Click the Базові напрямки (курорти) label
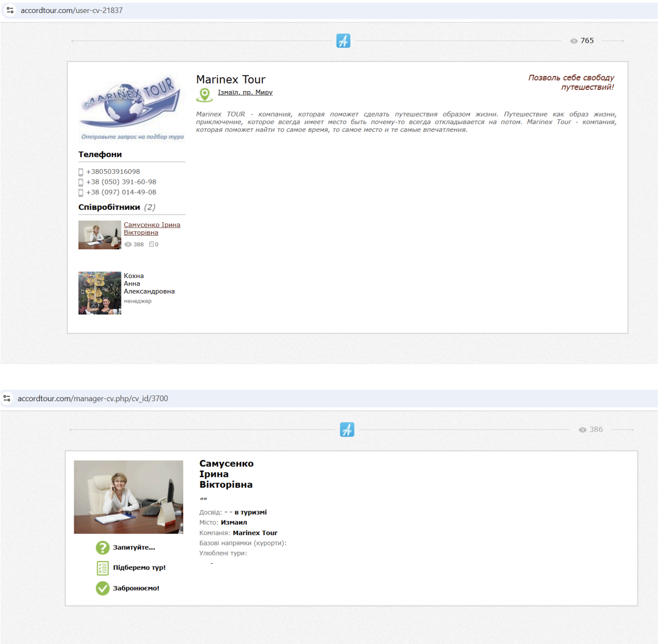 point(243,543)
